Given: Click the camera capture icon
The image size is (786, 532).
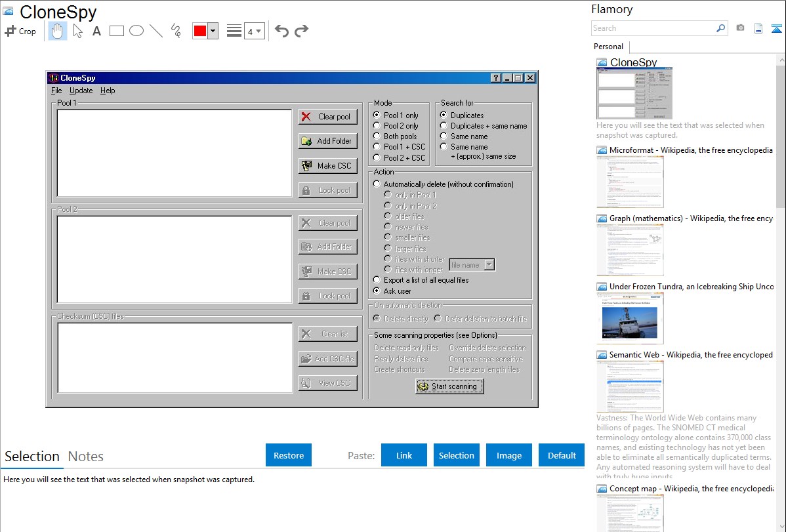Looking at the screenshot, I should click(x=740, y=28).
